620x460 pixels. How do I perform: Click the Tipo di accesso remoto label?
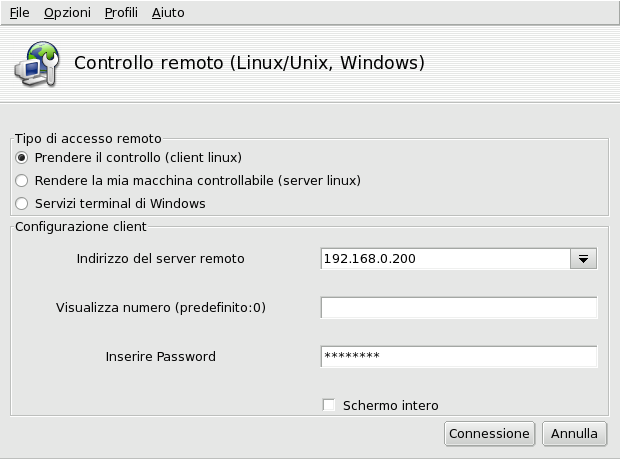[x=88, y=138]
